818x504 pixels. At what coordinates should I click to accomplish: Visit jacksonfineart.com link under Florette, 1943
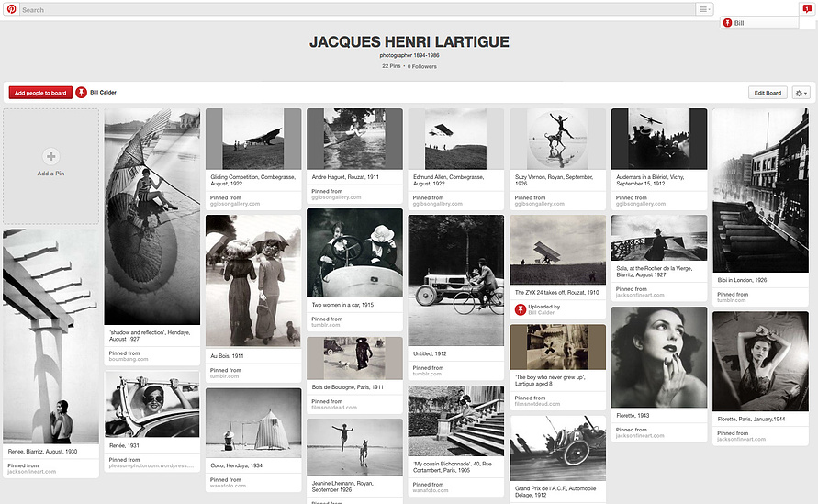click(640, 436)
